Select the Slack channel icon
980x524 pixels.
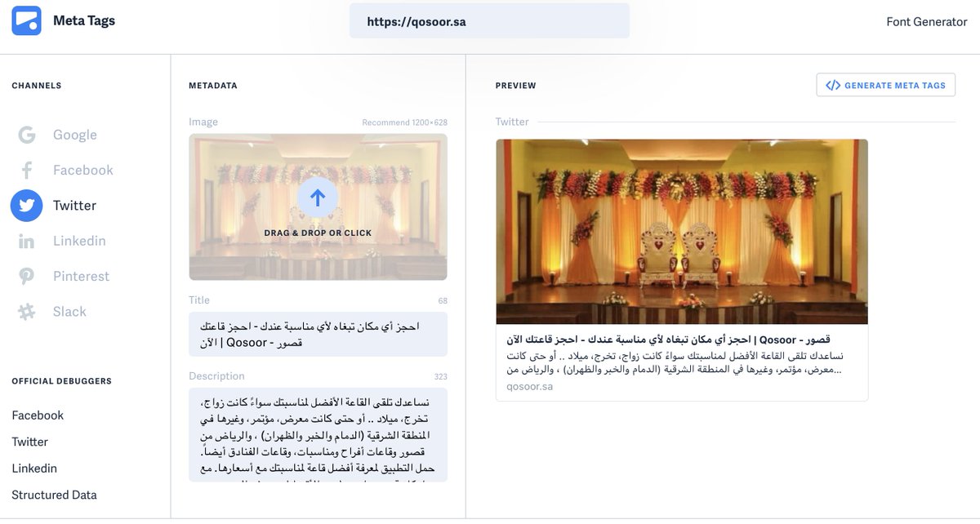pos(26,312)
